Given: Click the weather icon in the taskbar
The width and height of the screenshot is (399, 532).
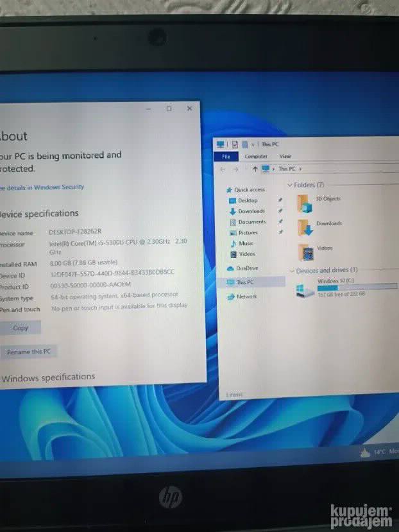Looking at the screenshot, I should click(366, 452).
